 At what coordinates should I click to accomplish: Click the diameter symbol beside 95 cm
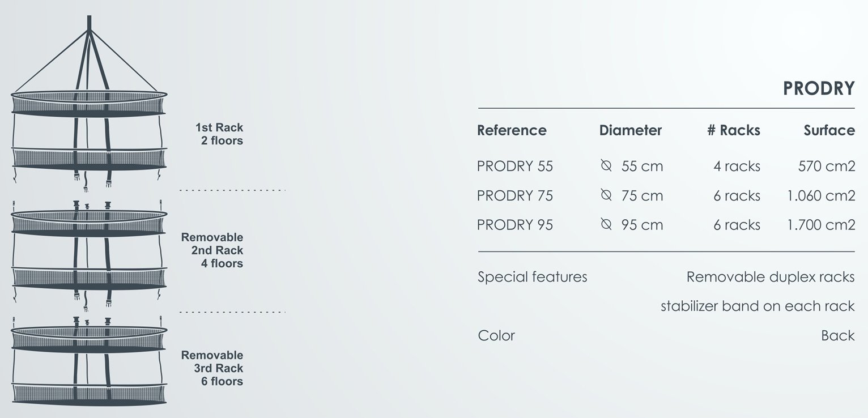click(x=606, y=225)
